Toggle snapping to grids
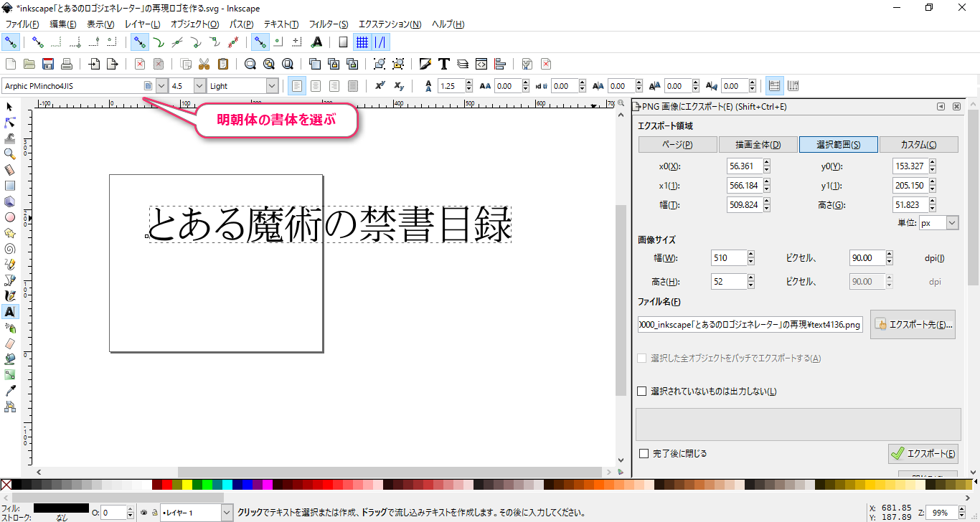This screenshot has height=522, width=980. (x=362, y=42)
